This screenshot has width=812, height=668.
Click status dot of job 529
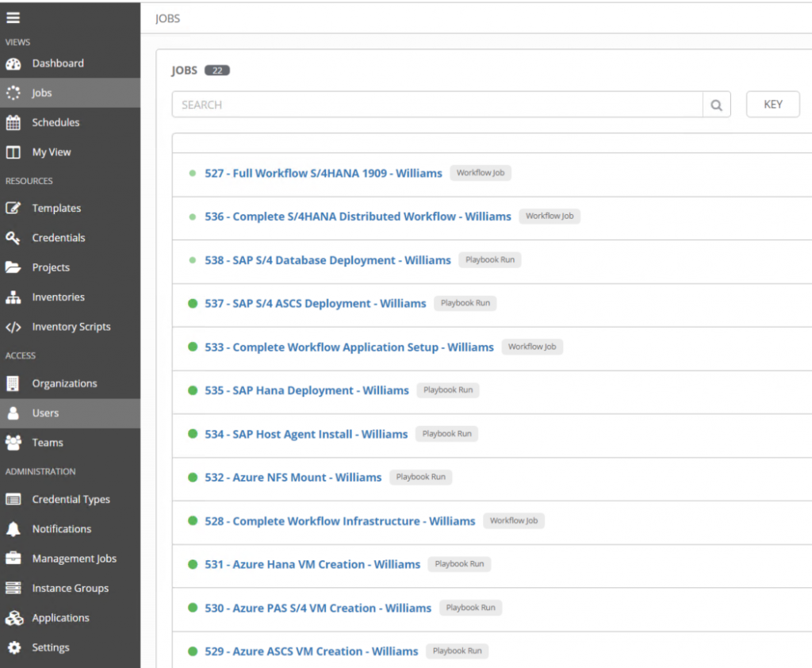pos(193,651)
